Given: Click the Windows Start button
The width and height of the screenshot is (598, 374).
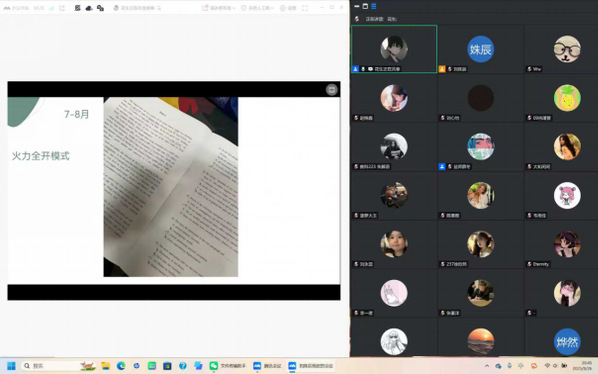Looking at the screenshot, I should pyautogui.click(x=11, y=366).
